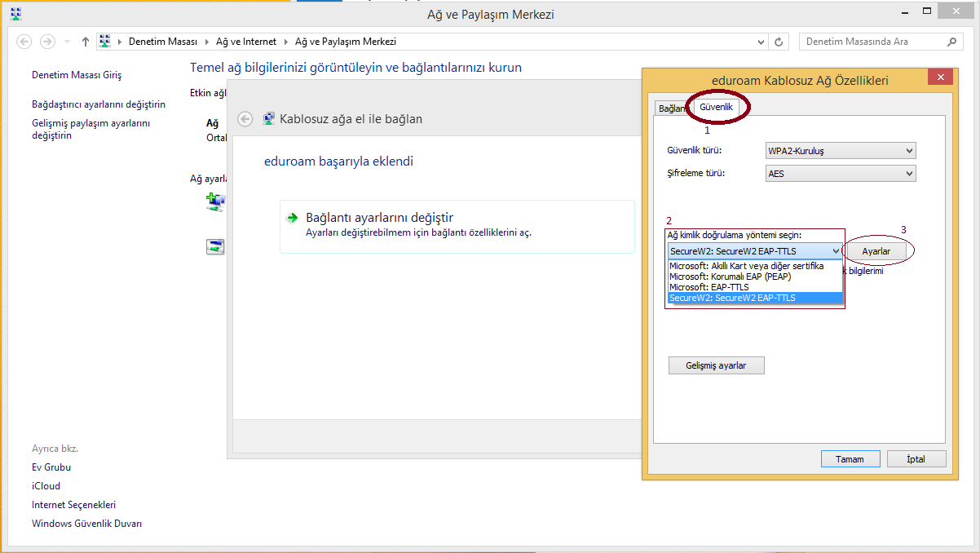980x553 pixels.
Task: Expand address bar history dropdown arrow
Action: [x=760, y=42]
